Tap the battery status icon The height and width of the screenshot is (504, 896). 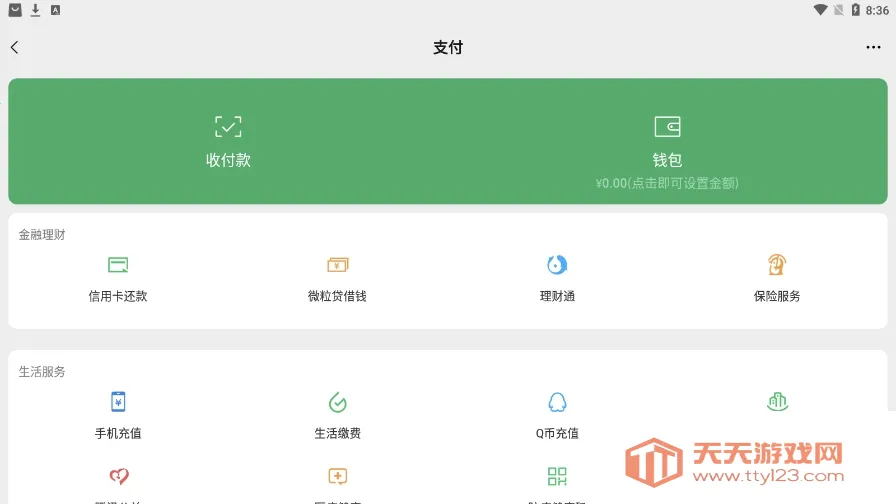tap(855, 10)
